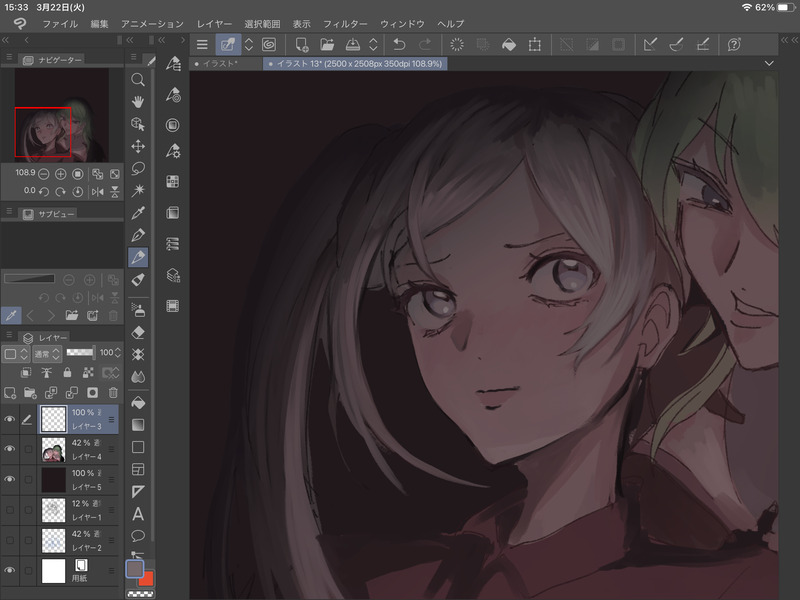Hide レイヤー 4 with eye icon
The width and height of the screenshot is (800, 600).
tap(9, 449)
